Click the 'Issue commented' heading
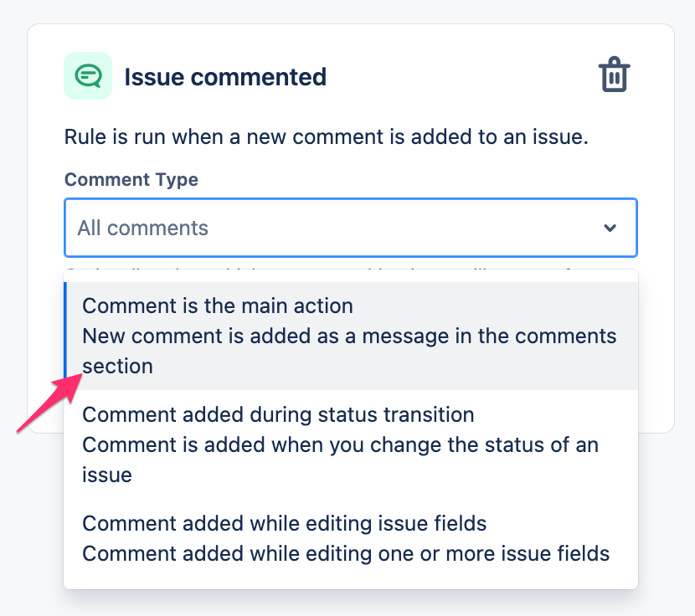Image resolution: width=695 pixels, height=616 pixels. pos(225,76)
